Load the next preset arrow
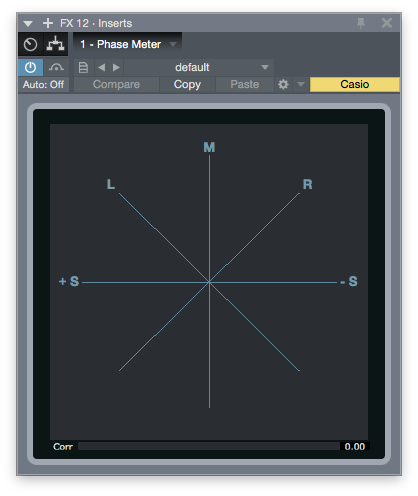 click(116, 68)
